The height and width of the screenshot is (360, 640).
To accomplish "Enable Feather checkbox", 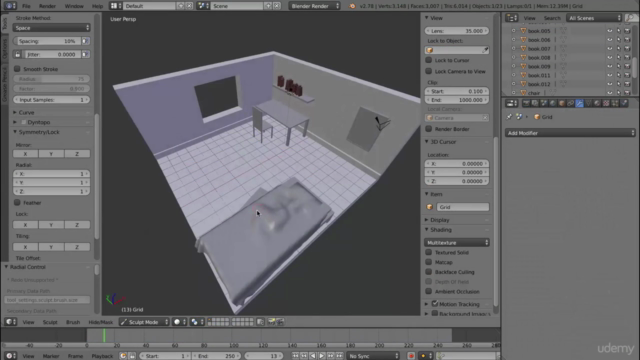I will click(x=17, y=202).
